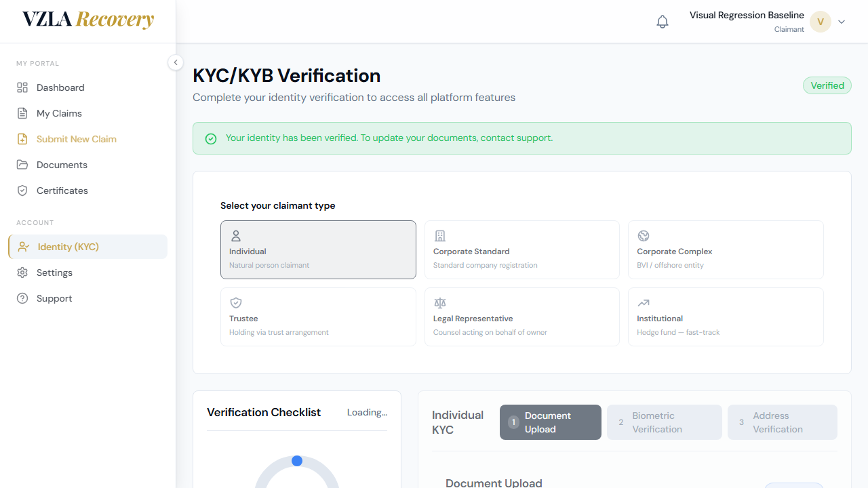
Task: Click the Individual person icon
Action: coord(236,236)
